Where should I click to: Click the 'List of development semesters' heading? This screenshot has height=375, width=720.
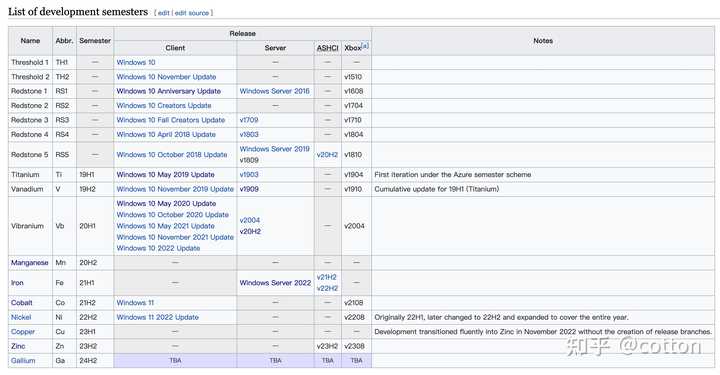click(78, 11)
